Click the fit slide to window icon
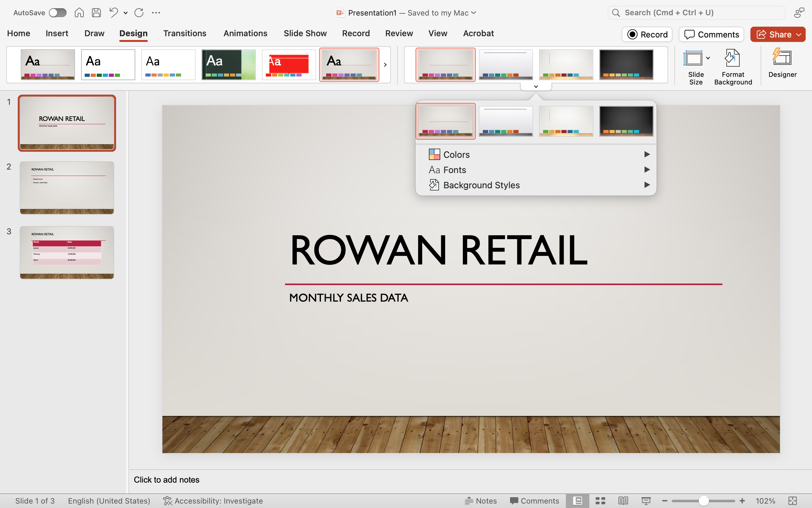Viewport: 812px width, 508px height. click(793, 501)
